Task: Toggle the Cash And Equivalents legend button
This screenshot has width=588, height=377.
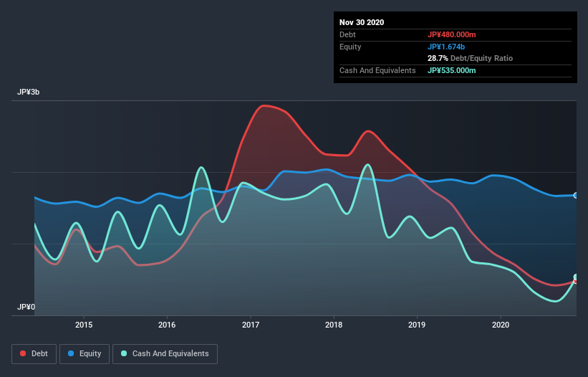Action: click(x=165, y=354)
